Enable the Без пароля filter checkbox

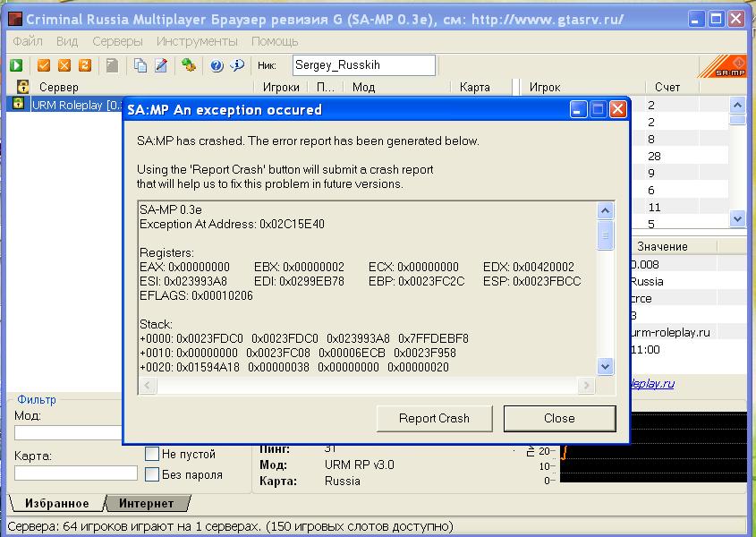point(152,474)
